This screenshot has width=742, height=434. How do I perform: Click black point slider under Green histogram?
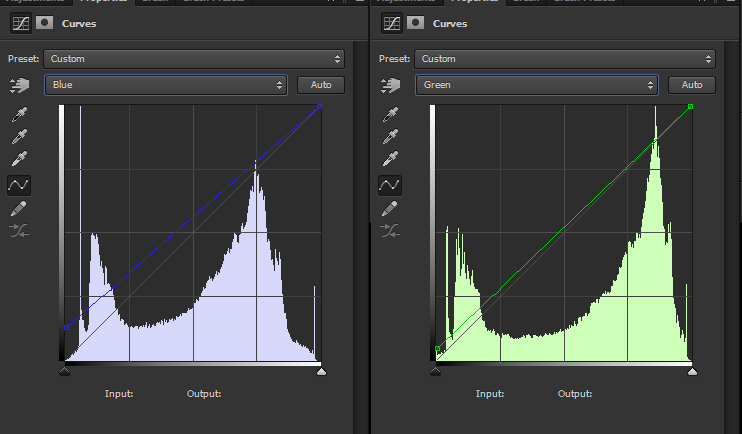[435, 371]
